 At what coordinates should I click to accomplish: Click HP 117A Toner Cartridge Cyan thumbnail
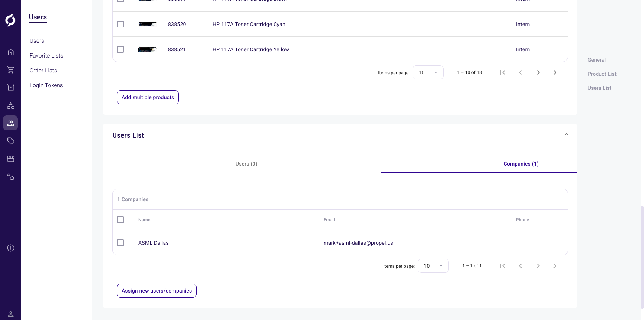(x=147, y=24)
